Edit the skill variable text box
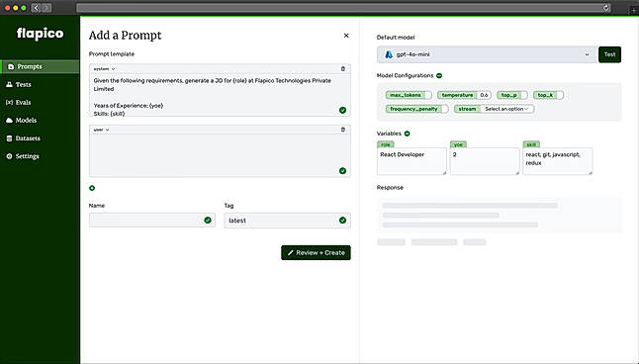Image resolution: width=639 pixels, height=364 pixels. coord(558,161)
